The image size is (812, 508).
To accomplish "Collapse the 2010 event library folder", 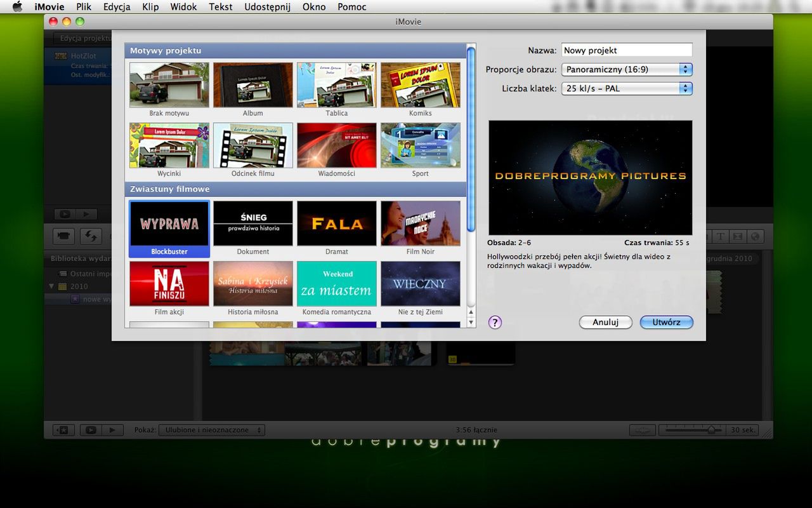I will coord(52,286).
